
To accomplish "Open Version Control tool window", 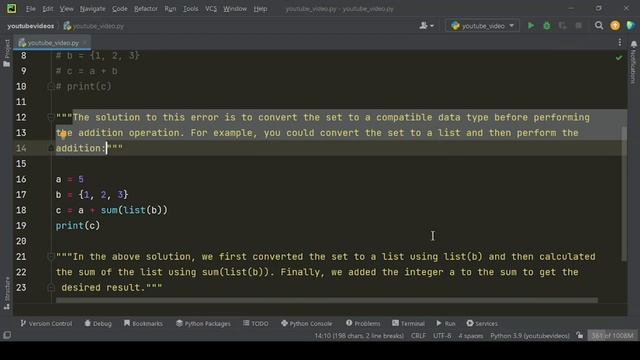I will pyautogui.click(x=46, y=323).
